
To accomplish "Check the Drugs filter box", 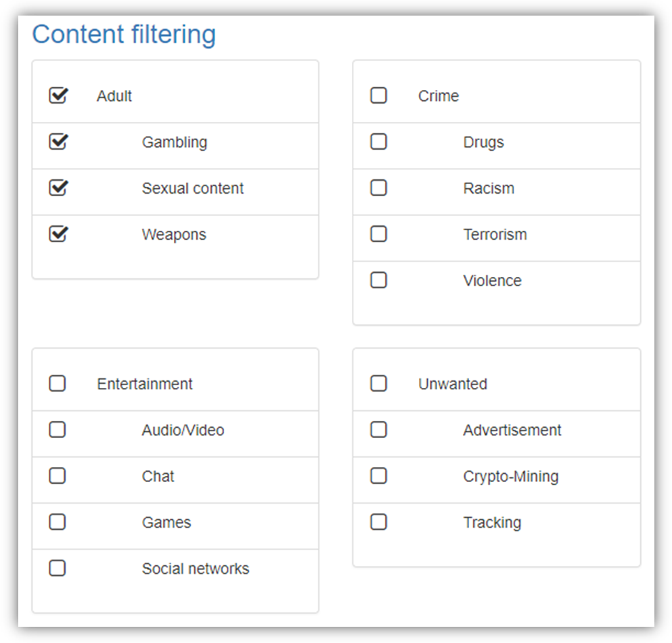I will [x=379, y=141].
